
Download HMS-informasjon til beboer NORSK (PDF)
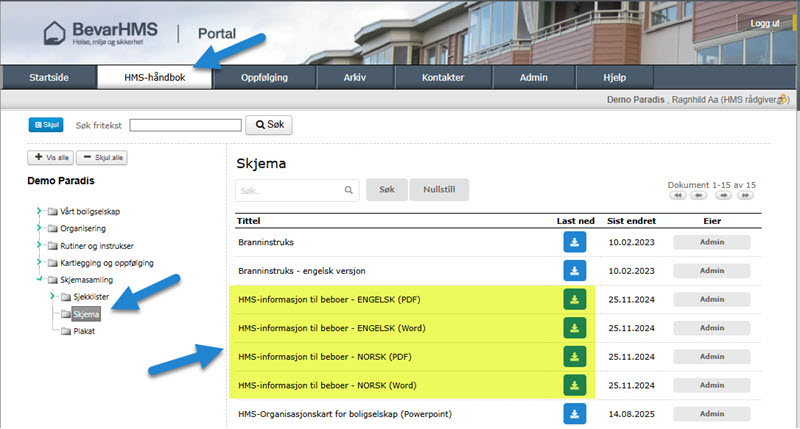coord(574,357)
